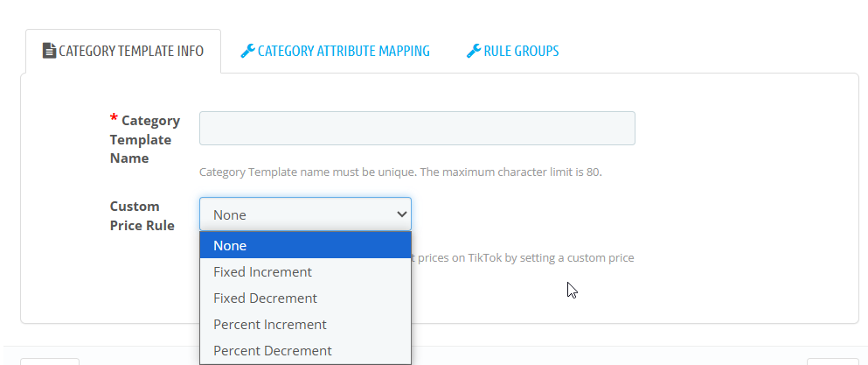Focus the Category Template Name text field
The width and height of the screenshot is (868, 365).
coord(417,128)
